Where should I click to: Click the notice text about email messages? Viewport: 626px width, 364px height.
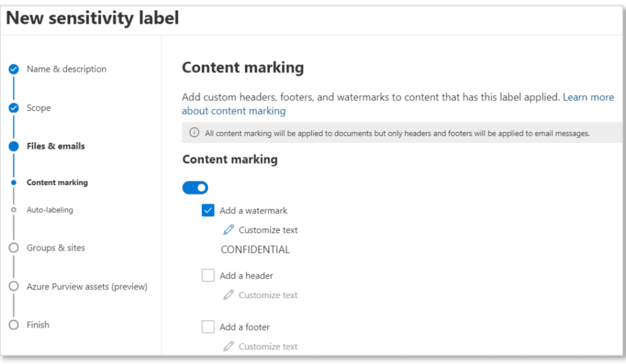click(x=397, y=134)
